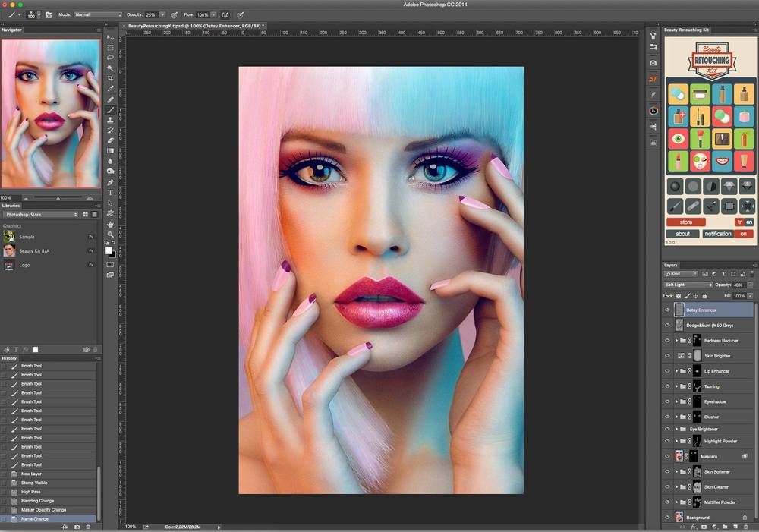Select the Zoom tool
Screen dimensions: 759x532
click(111, 233)
